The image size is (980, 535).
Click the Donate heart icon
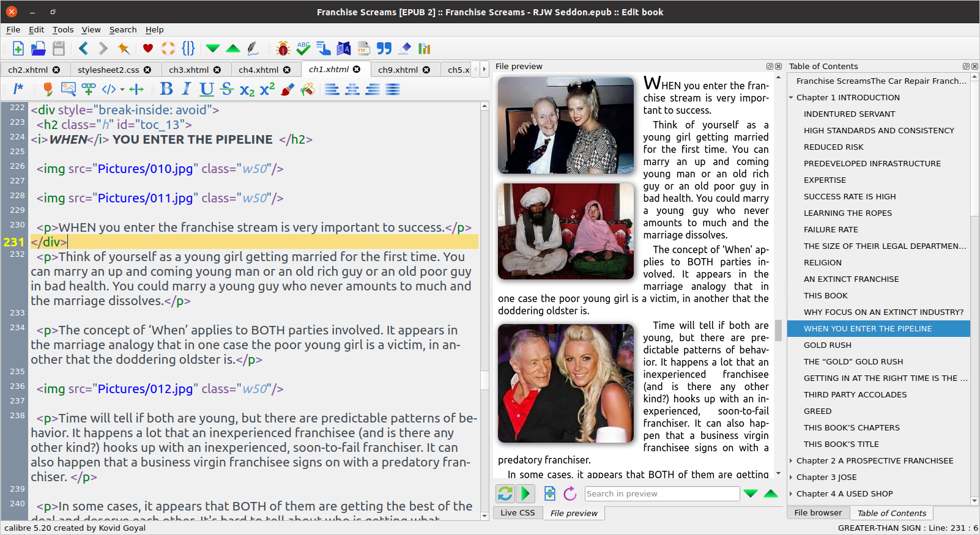(147, 48)
